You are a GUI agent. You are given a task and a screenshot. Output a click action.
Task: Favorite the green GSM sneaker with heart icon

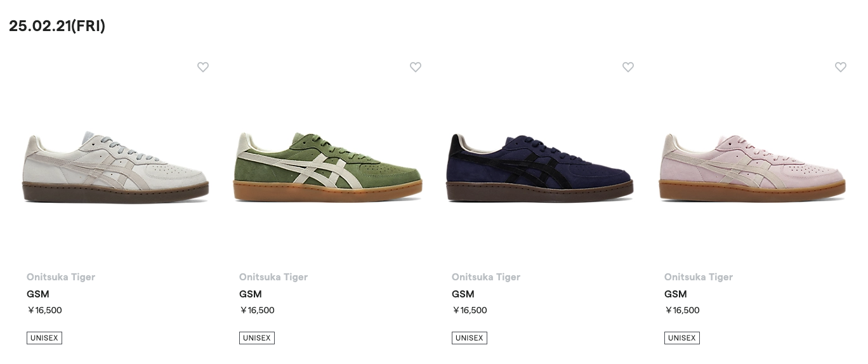point(416,67)
